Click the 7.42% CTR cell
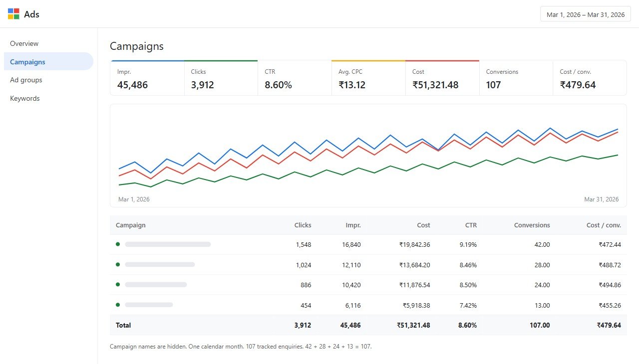The image size is (639, 364). click(x=468, y=305)
